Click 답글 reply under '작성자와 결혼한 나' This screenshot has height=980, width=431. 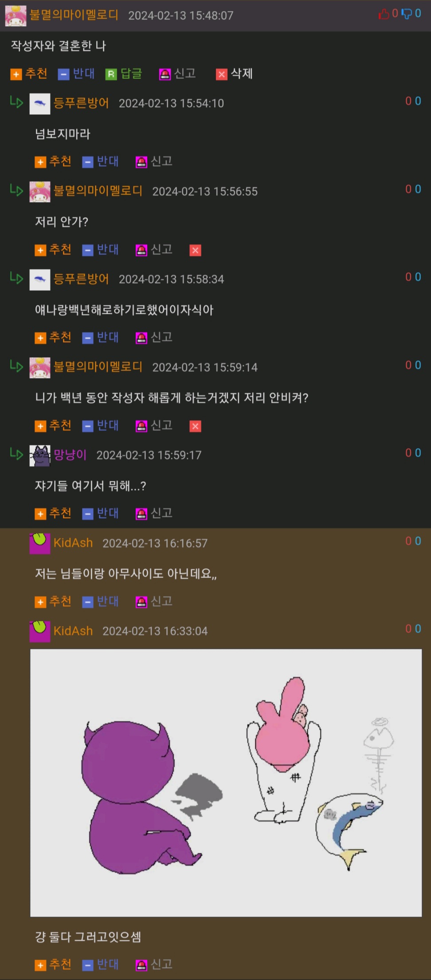[x=124, y=74]
